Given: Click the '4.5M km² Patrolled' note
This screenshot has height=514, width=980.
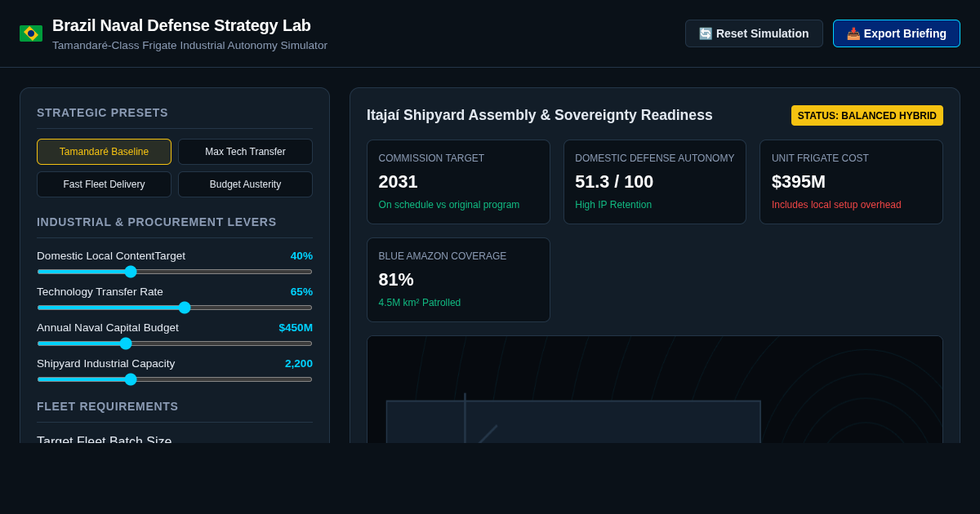Looking at the screenshot, I should click(420, 303).
